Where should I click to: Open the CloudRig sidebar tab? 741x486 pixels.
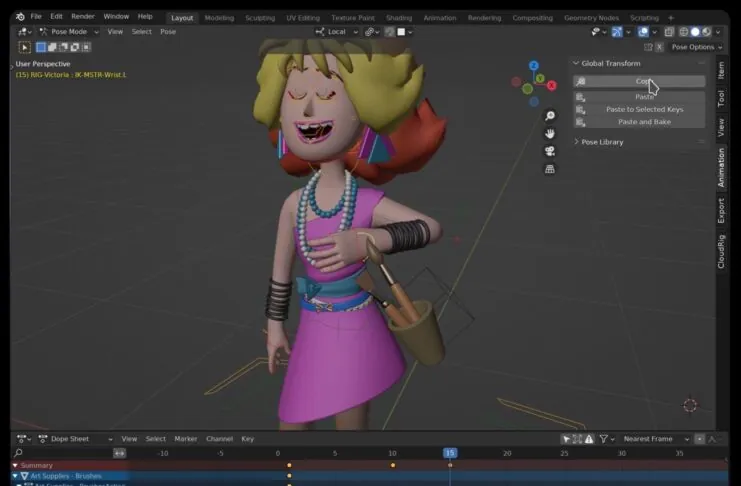pos(721,251)
